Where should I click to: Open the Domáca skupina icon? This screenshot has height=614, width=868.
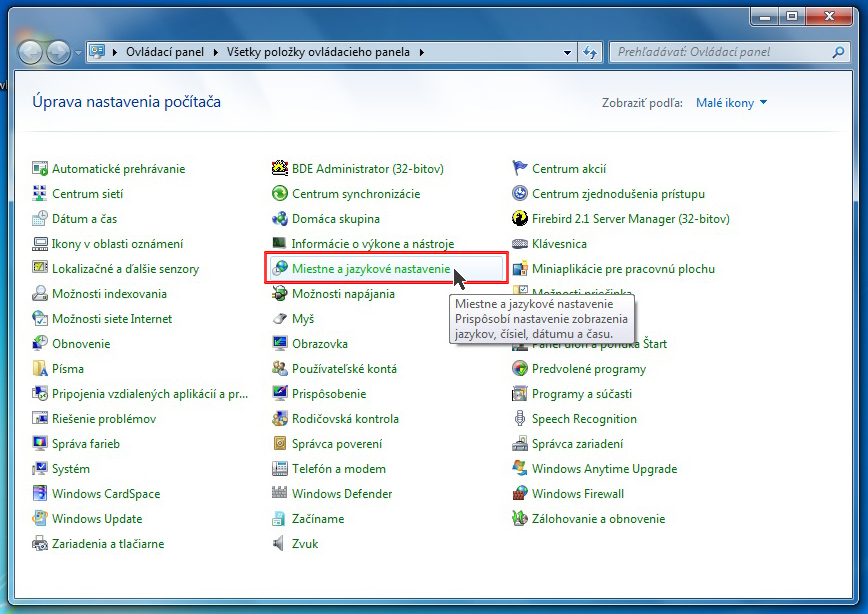280,218
